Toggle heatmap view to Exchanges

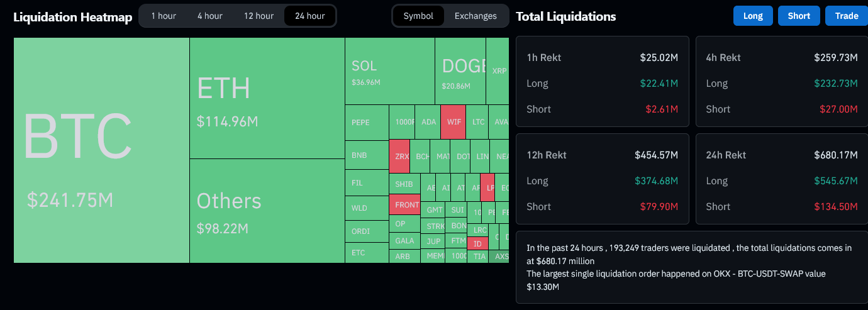[476, 16]
